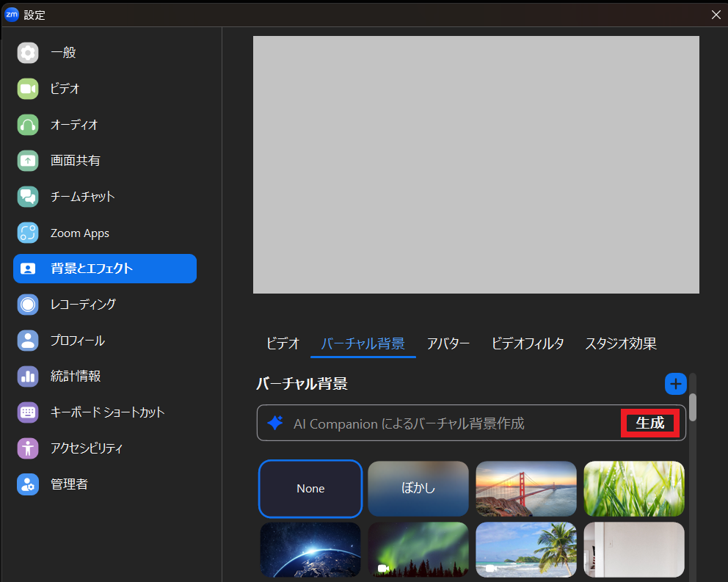Switch to the アバター tab

pyautogui.click(x=448, y=343)
